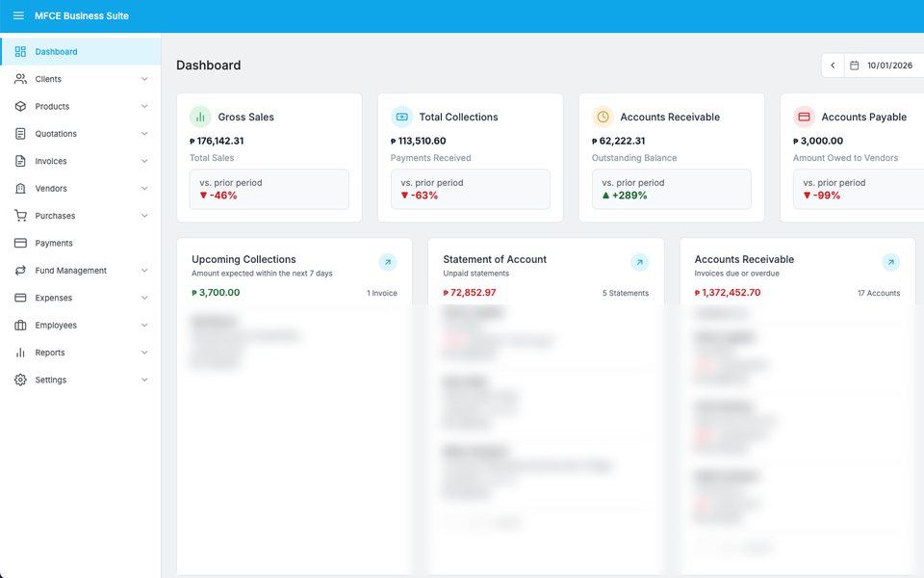Click the Accounts Payable card icon
Image resolution: width=924 pixels, height=578 pixels.
[x=804, y=117]
